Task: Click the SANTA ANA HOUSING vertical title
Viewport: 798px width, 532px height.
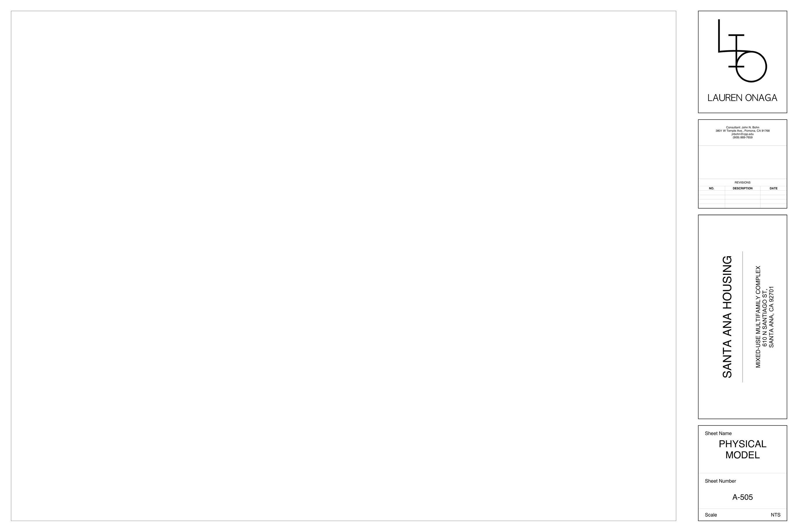Action: [x=727, y=316]
